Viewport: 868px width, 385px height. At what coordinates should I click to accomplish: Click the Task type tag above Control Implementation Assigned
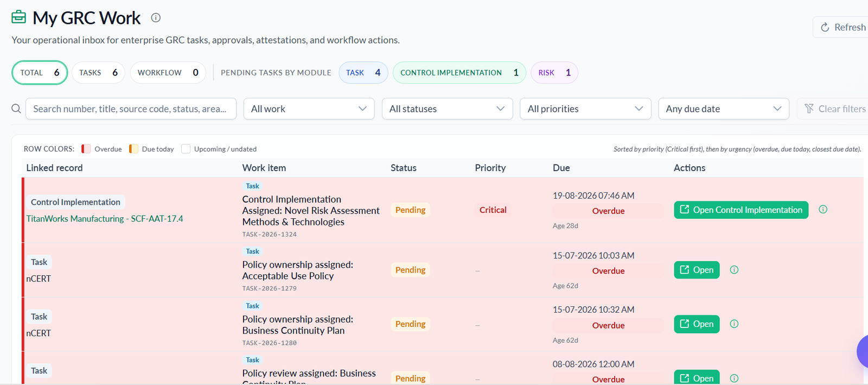(x=252, y=186)
